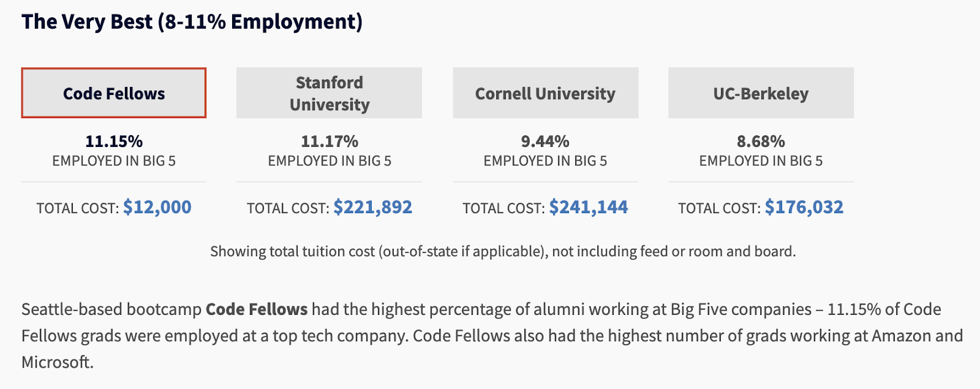Click the $241,144 cost amount
The width and height of the screenshot is (980, 389).
[588, 207]
